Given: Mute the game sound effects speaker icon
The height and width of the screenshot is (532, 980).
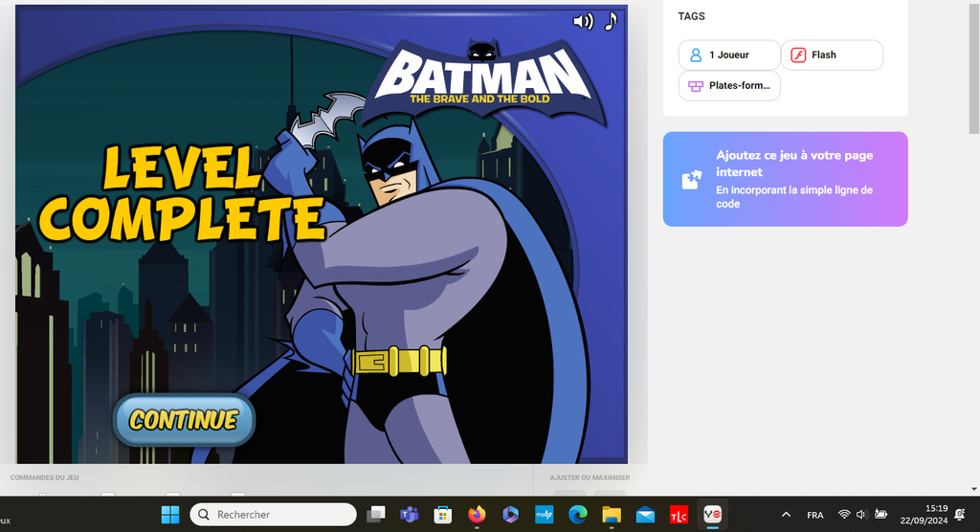Looking at the screenshot, I should [582, 21].
